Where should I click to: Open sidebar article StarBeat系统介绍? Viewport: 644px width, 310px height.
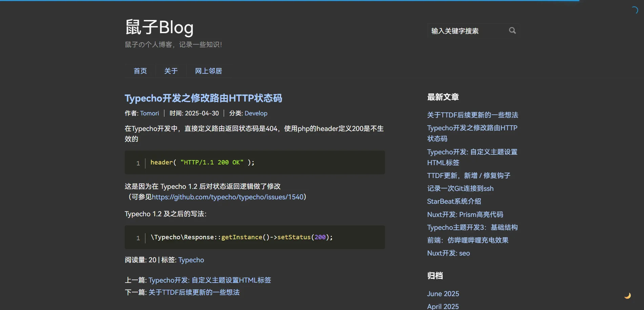pyautogui.click(x=454, y=201)
